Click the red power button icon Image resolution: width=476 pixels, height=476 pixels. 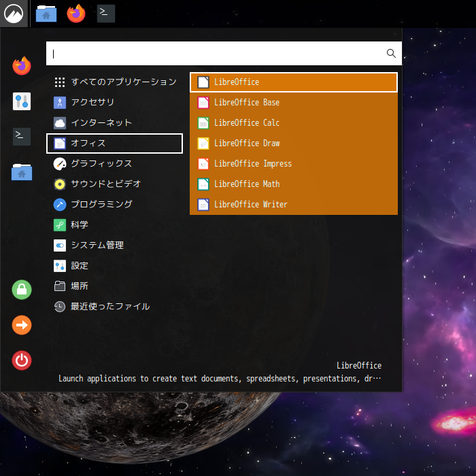[22, 360]
